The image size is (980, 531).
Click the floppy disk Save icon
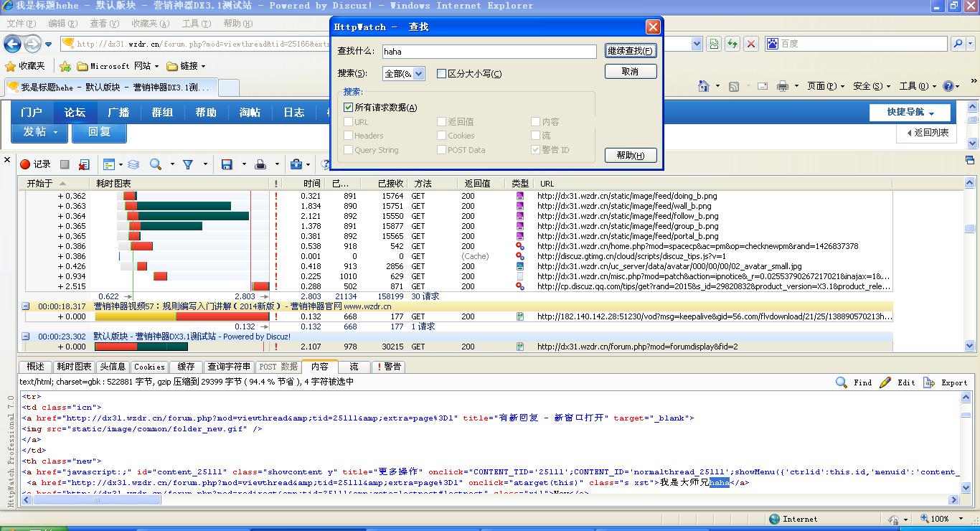[x=227, y=164]
